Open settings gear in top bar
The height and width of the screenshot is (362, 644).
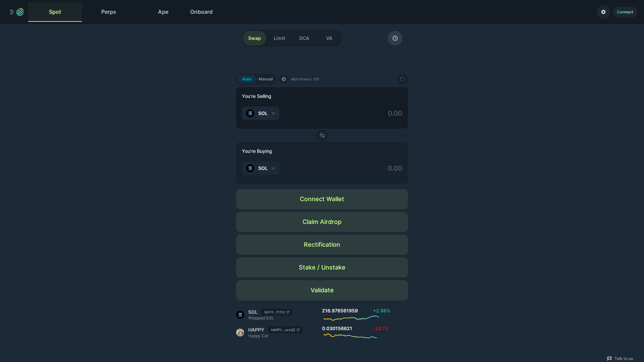point(603,12)
